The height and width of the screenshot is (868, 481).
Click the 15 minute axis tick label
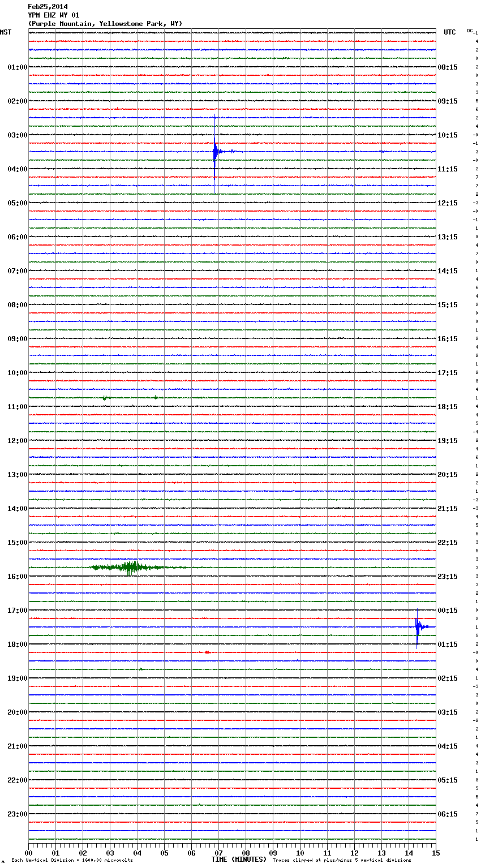[x=436, y=853]
